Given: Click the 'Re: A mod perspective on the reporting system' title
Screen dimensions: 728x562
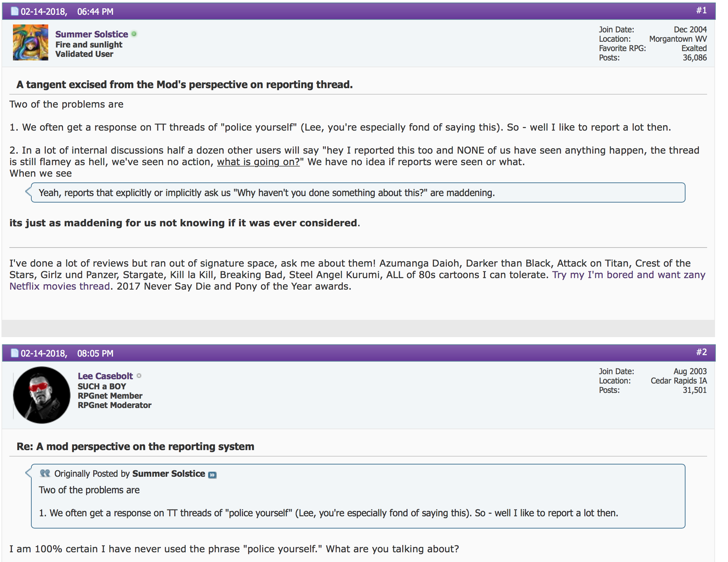Looking at the screenshot, I should point(135,447).
